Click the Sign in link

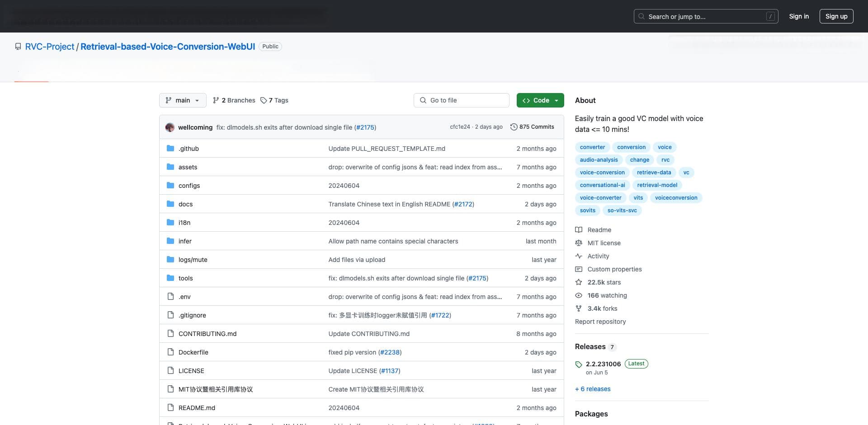[799, 16]
